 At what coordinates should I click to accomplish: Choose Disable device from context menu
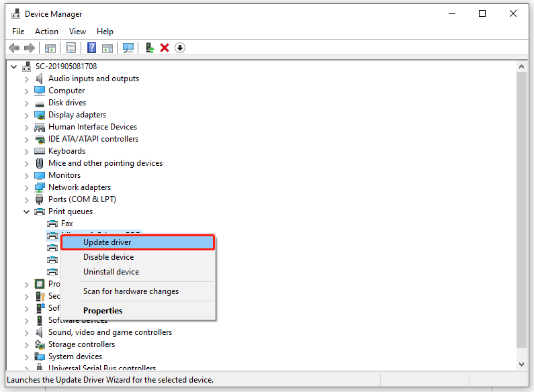[138, 257]
